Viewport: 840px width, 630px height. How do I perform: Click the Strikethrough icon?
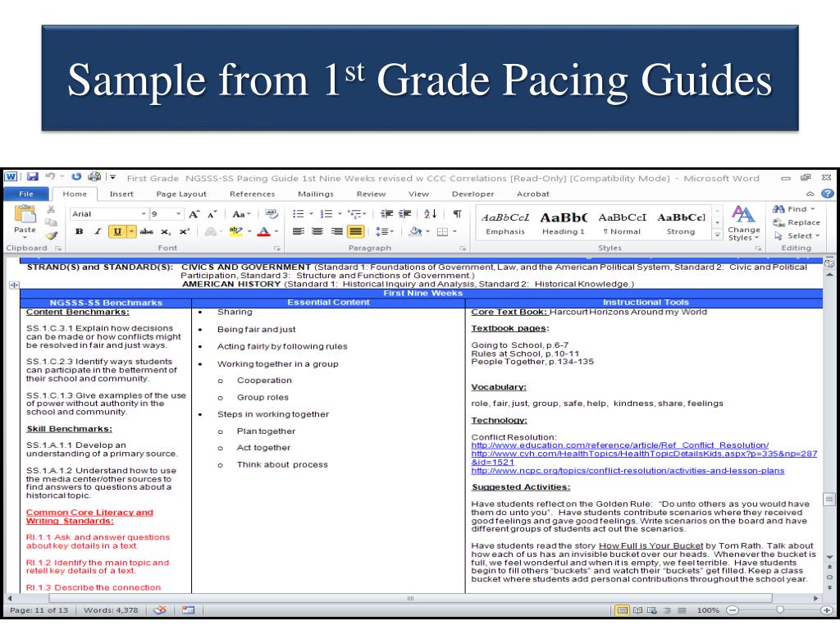click(x=146, y=231)
